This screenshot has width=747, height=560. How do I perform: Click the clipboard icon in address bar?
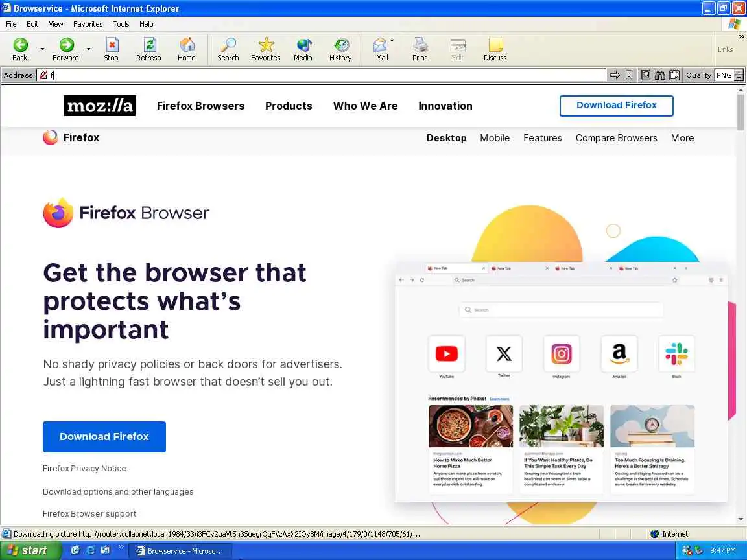click(674, 75)
